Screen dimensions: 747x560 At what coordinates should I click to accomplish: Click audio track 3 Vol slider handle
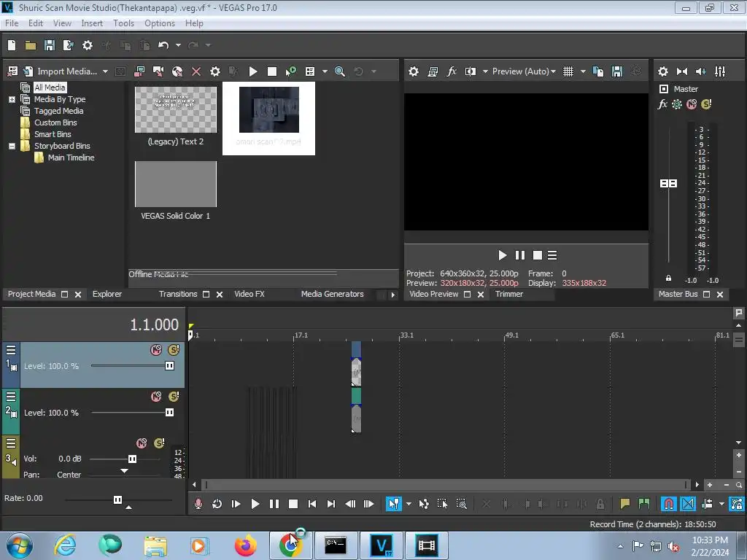132,459
